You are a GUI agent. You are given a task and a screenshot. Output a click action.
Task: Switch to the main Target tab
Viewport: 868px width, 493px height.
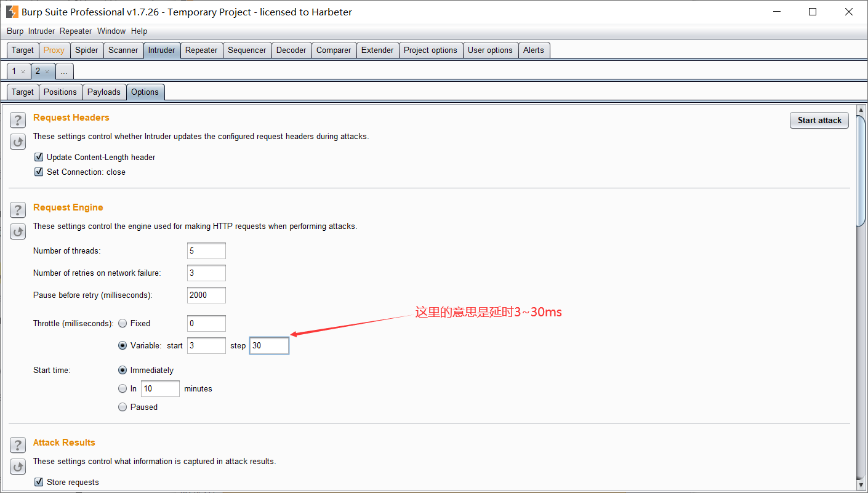[23, 50]
